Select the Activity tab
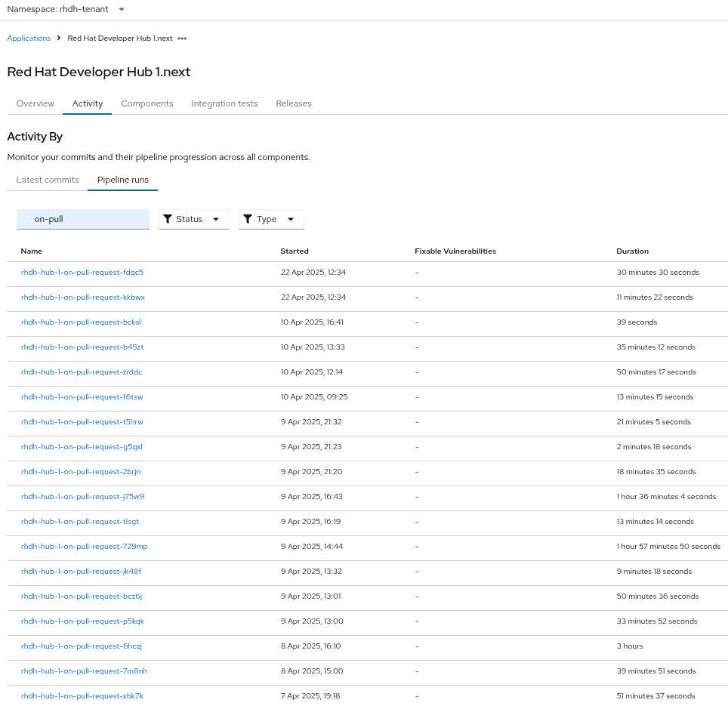This screenshot has width=728, height=706. [x=88, y=103]
